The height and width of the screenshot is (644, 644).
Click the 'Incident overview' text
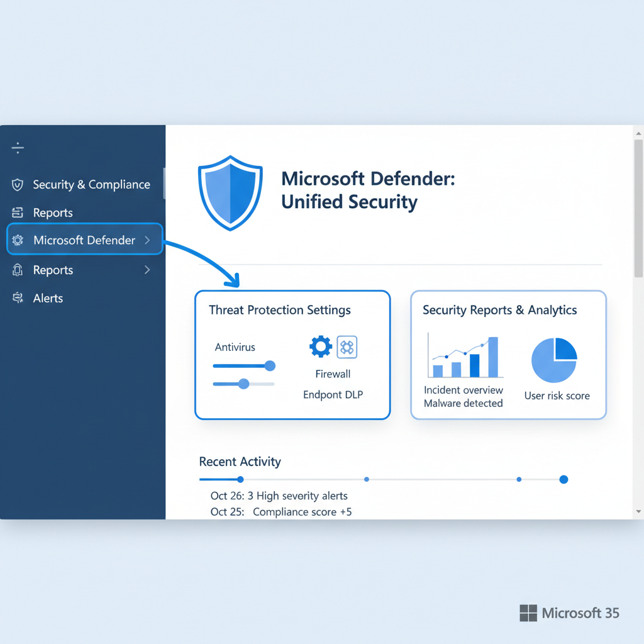464,390
